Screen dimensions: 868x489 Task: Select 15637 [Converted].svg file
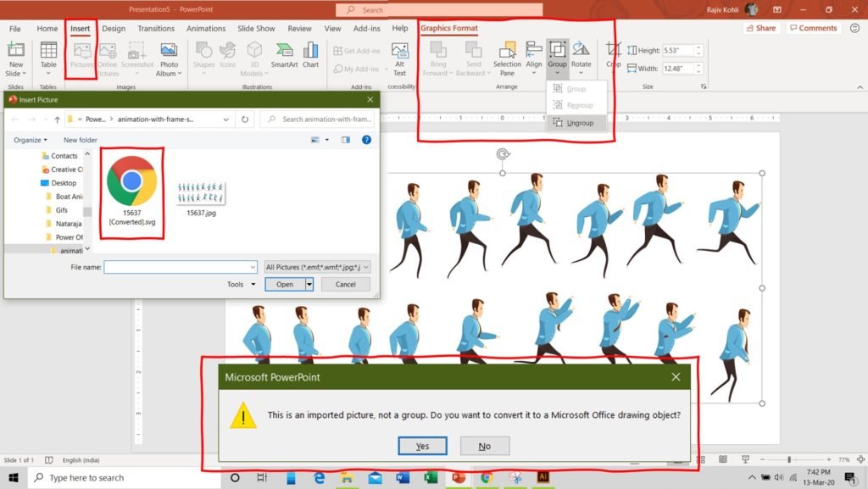tap(131, 192)
